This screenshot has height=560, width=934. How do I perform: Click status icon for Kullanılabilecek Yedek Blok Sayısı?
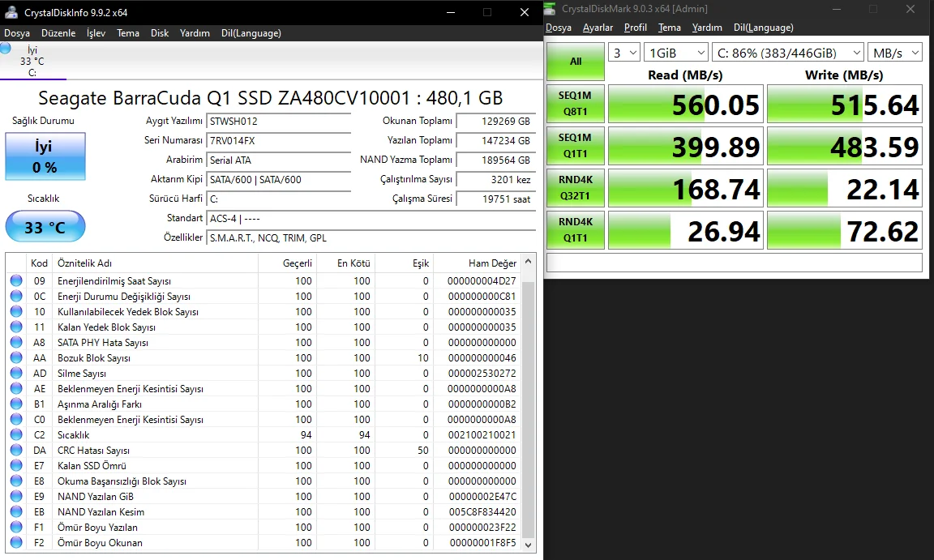[16, 312]
